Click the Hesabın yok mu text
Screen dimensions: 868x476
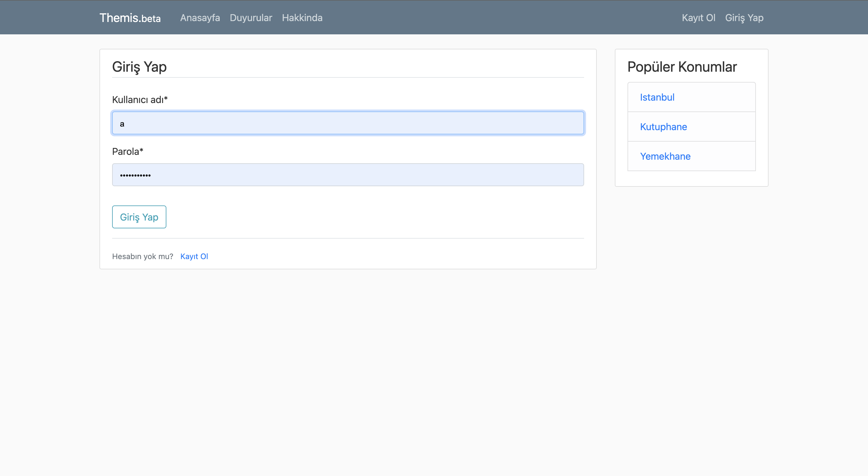(x=143, y=256)
